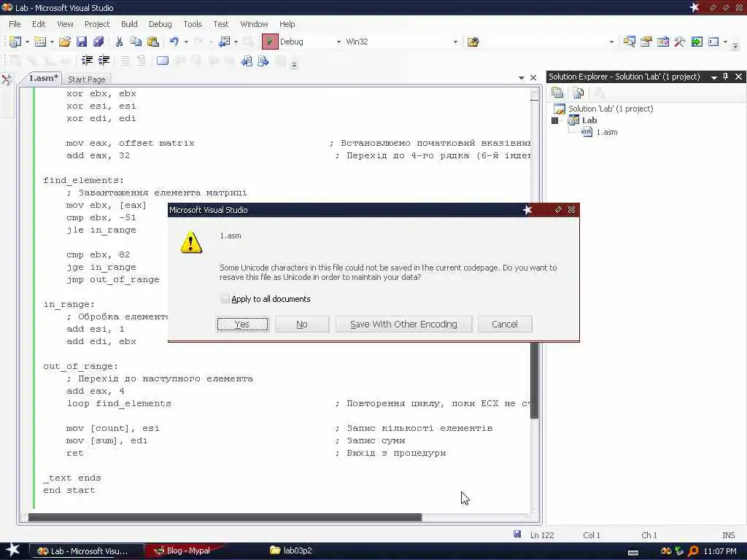This screenshot has height=560, width=747.
Task: Click the Toggle Bookmark icon
Action: [163, 61]
